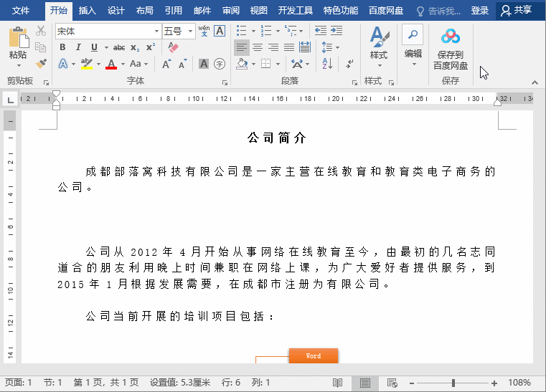
Task: Toggle Bold formatting
Action: 62,47
